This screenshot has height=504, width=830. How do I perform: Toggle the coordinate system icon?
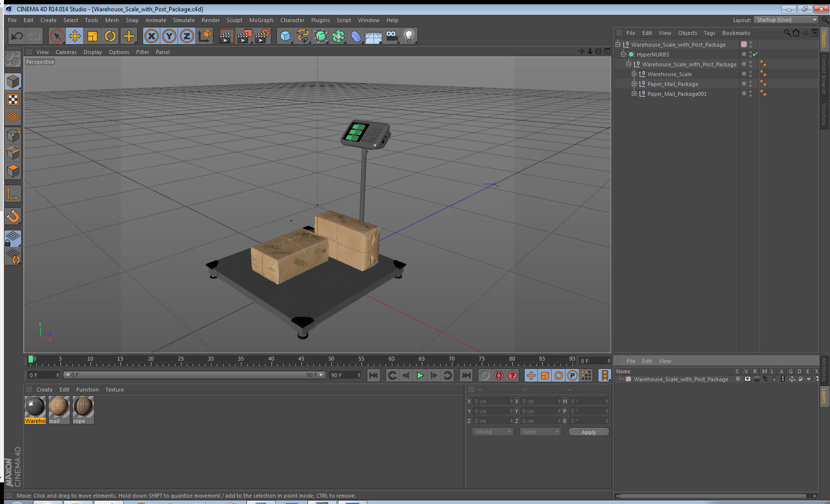coord(205,36)
